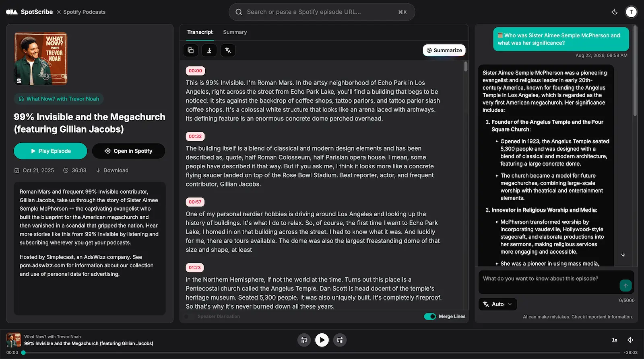Click the Summarize button
The height and width of the screenshot is (359, 644).
[x=444, y=50]
